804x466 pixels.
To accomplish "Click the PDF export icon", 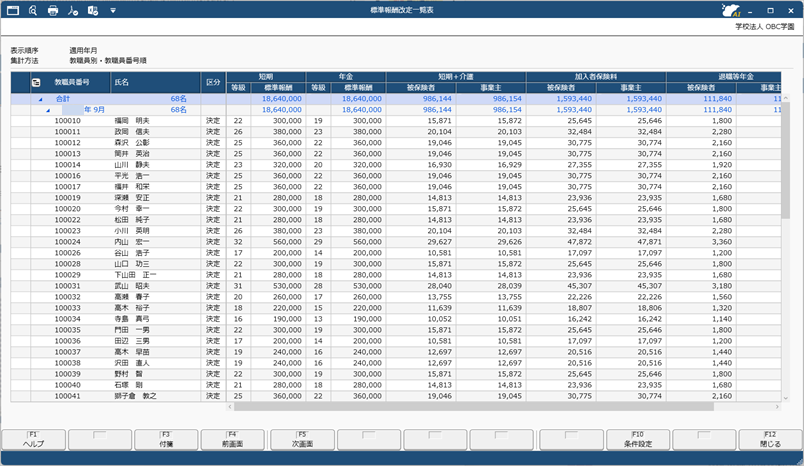I will [x=73, y=10].
